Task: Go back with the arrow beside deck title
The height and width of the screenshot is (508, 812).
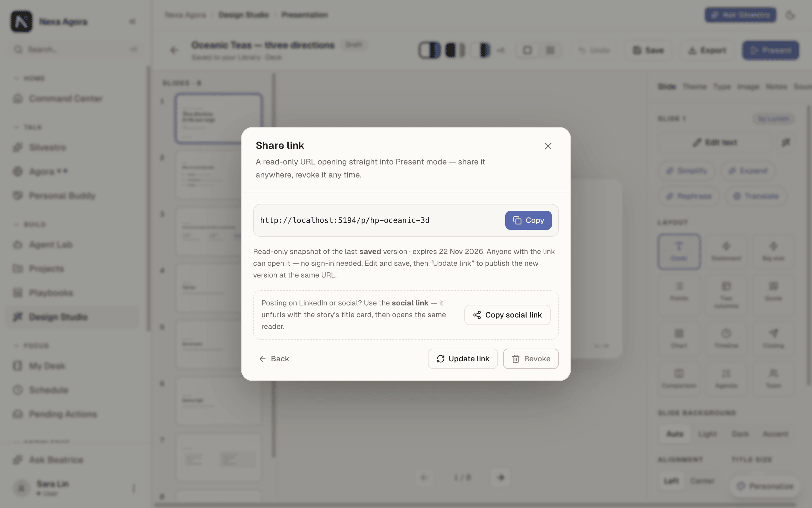Action: (174, 50)
